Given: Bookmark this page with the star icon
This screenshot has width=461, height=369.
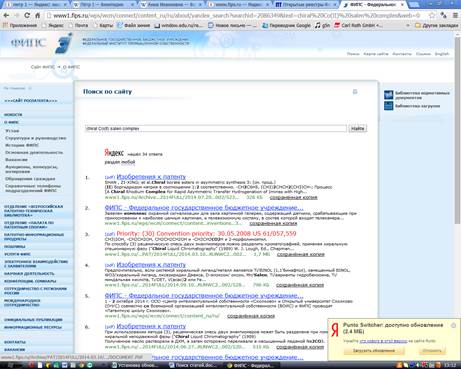Looking at the screenshot, I should pyautogui.click(x=432, y=15).
